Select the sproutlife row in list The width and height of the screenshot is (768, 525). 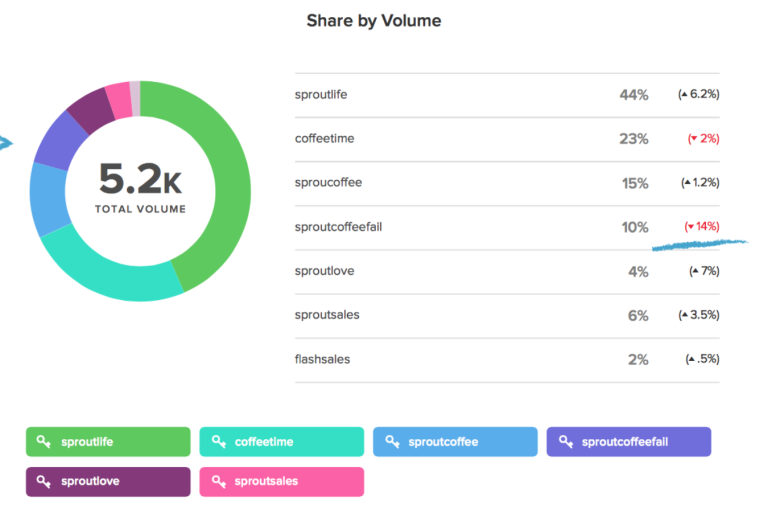(x=507, y=95)
